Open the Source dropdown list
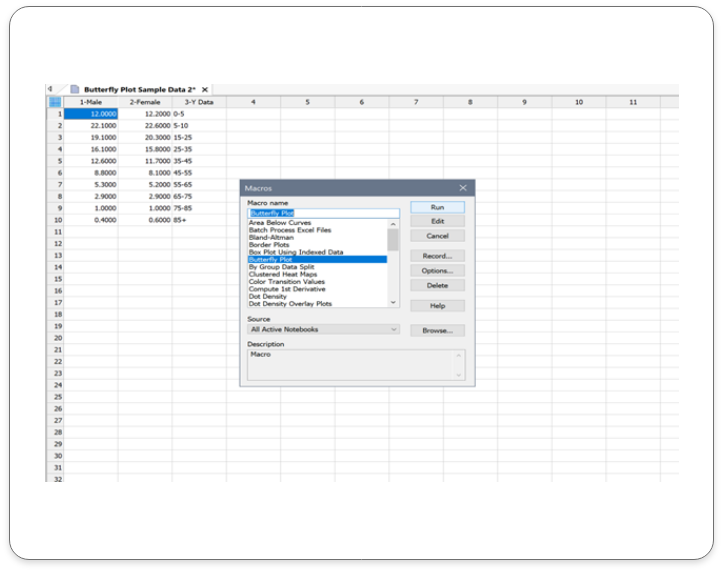Screen dimensions: 723x572 (x=393, y=329)
